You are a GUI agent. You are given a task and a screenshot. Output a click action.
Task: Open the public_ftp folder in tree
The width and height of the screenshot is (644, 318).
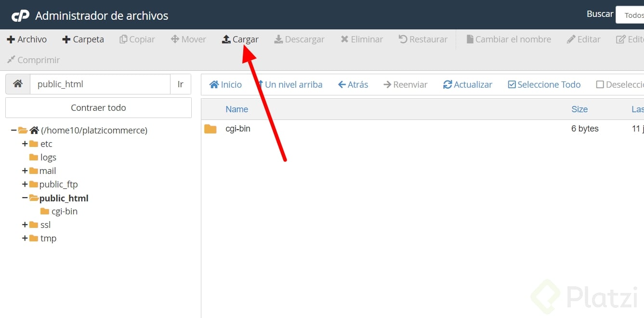click(x=59, y=185)
